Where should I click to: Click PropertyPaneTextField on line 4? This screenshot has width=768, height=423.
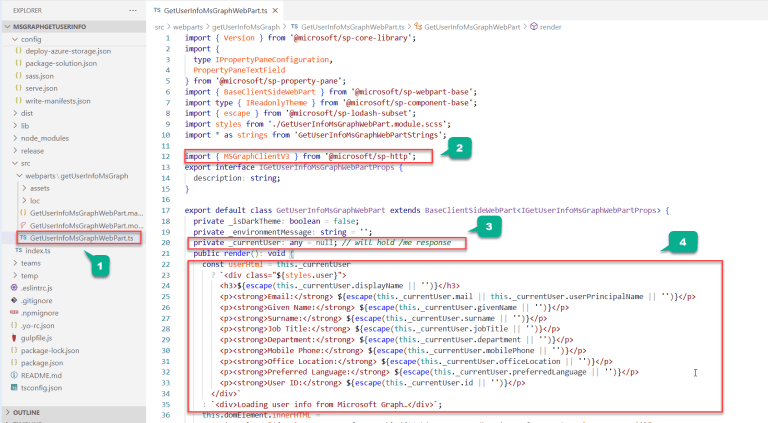click(x=239, y=70)
